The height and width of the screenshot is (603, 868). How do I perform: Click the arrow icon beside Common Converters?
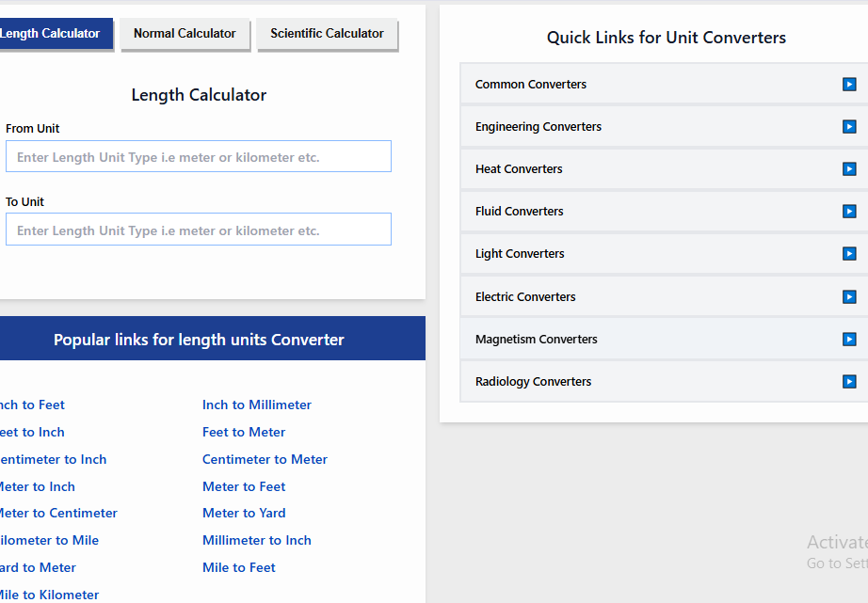(x=849, y=85)
